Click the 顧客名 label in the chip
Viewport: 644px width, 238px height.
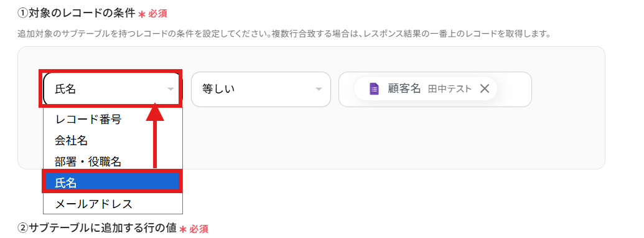(404, 88)
